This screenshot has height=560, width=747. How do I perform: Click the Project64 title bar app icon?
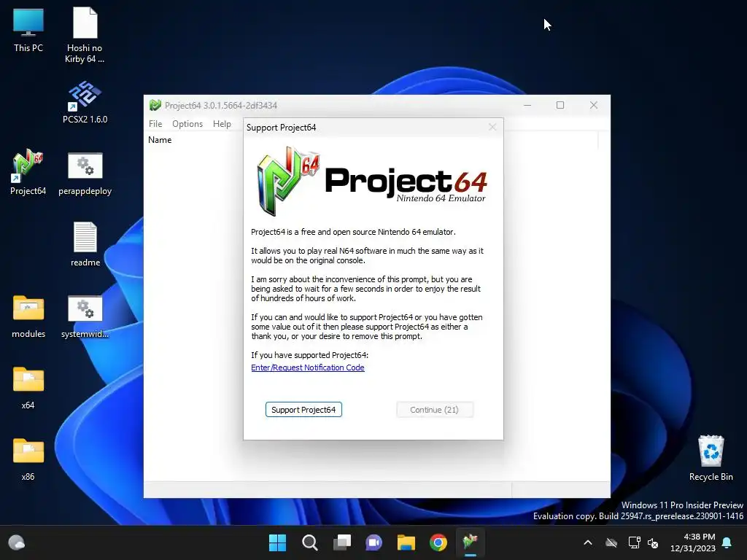pos(155,105)
